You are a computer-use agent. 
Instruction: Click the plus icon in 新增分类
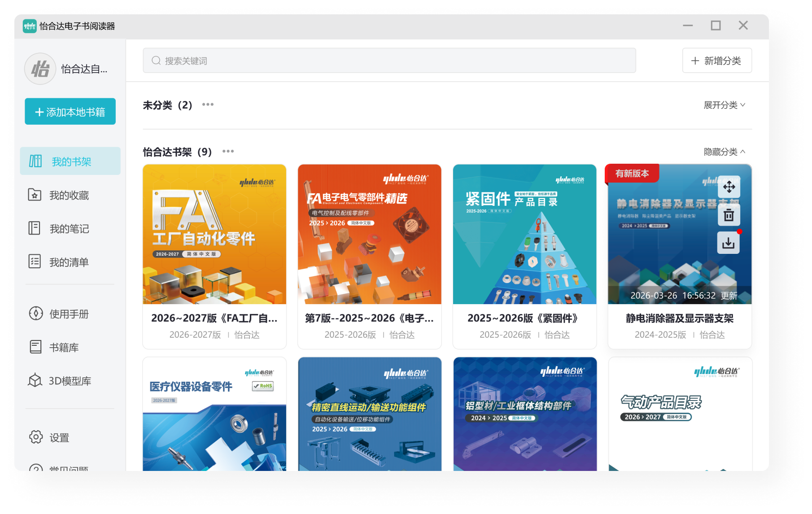pyautogui.click(x=695, y=61)
